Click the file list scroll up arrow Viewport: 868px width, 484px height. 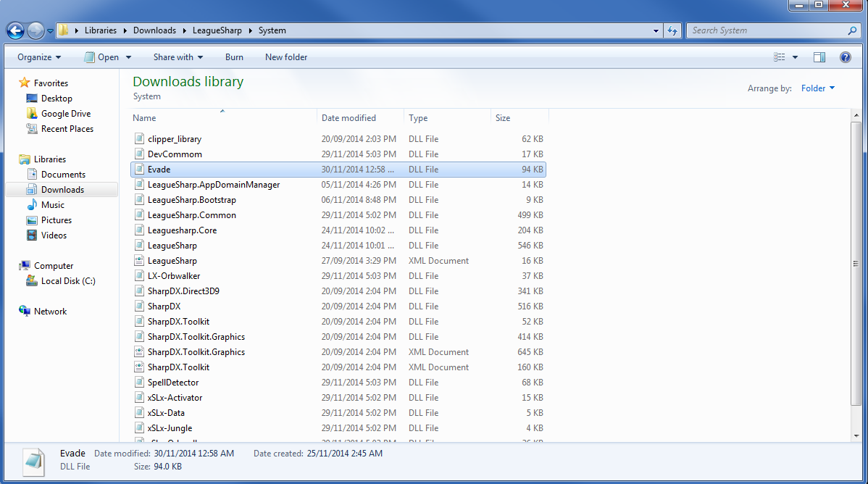tap(856, 115)
